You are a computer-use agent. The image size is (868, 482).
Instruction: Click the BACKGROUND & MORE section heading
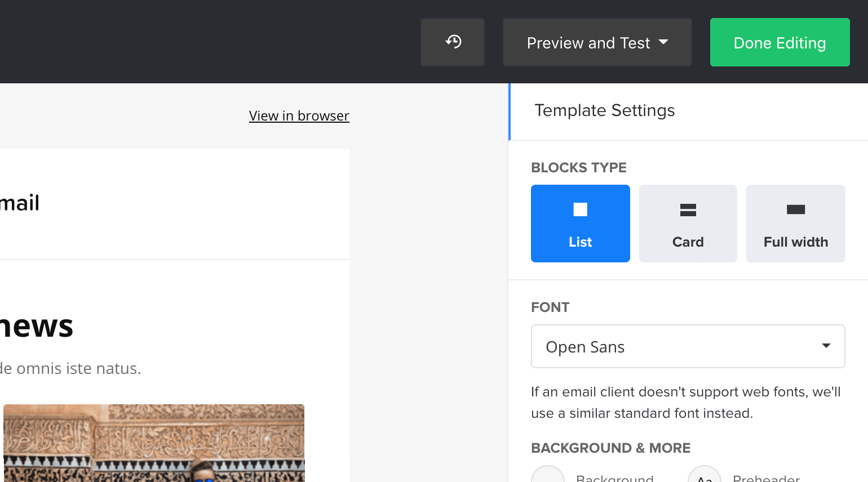[x=610, y=448]
